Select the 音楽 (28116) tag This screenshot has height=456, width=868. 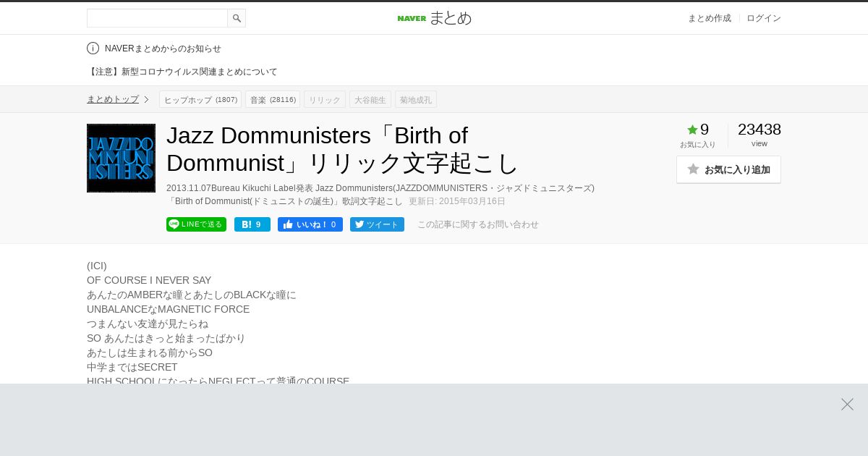tap(273, 99)
